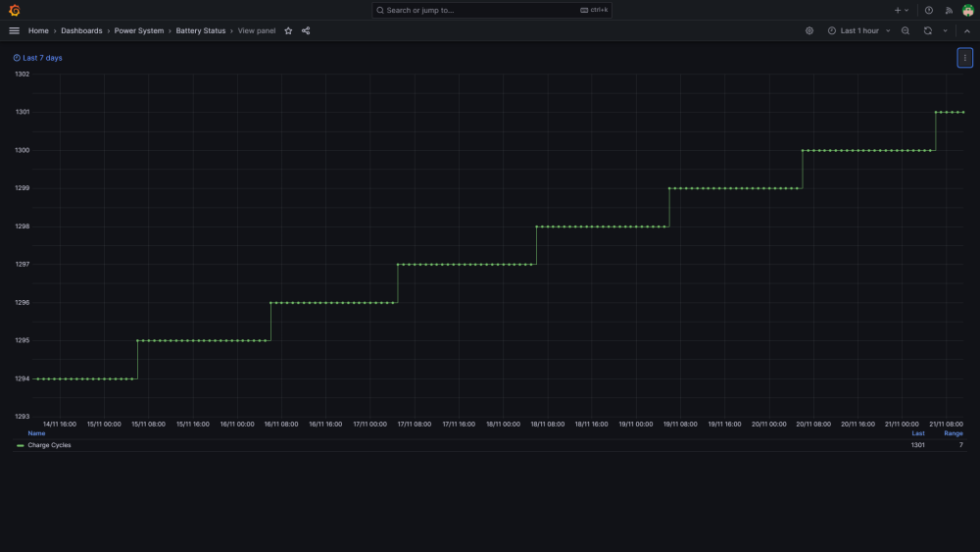The height and width of the screenshot is (552, 980).
Task: Open the help question mark icon
Action: 929,10
